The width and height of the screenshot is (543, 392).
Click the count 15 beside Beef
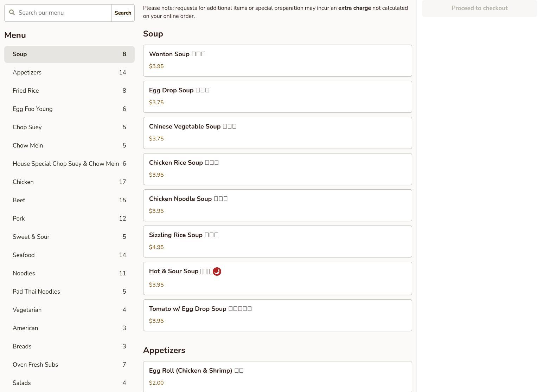(x=122, y=201)
